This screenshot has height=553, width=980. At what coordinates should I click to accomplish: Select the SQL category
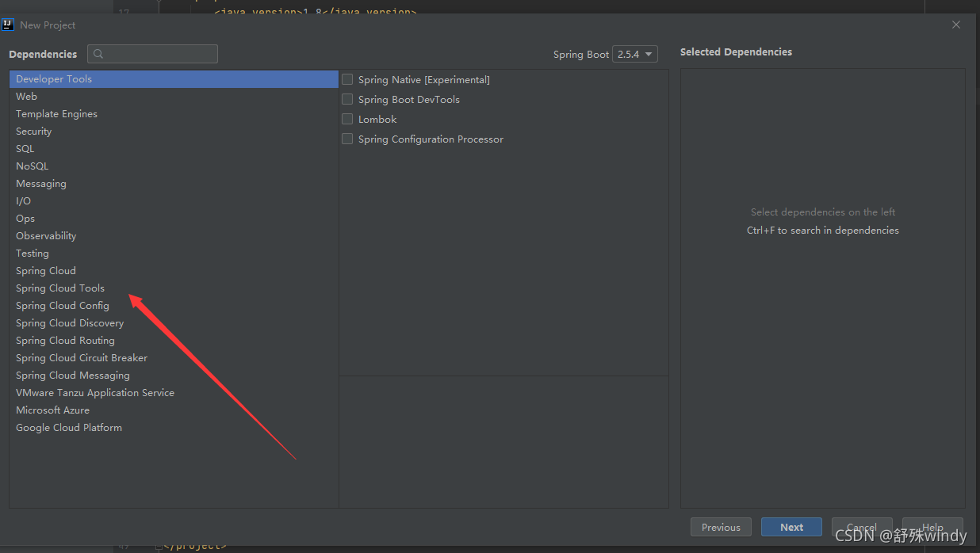[x=174, y=149]
